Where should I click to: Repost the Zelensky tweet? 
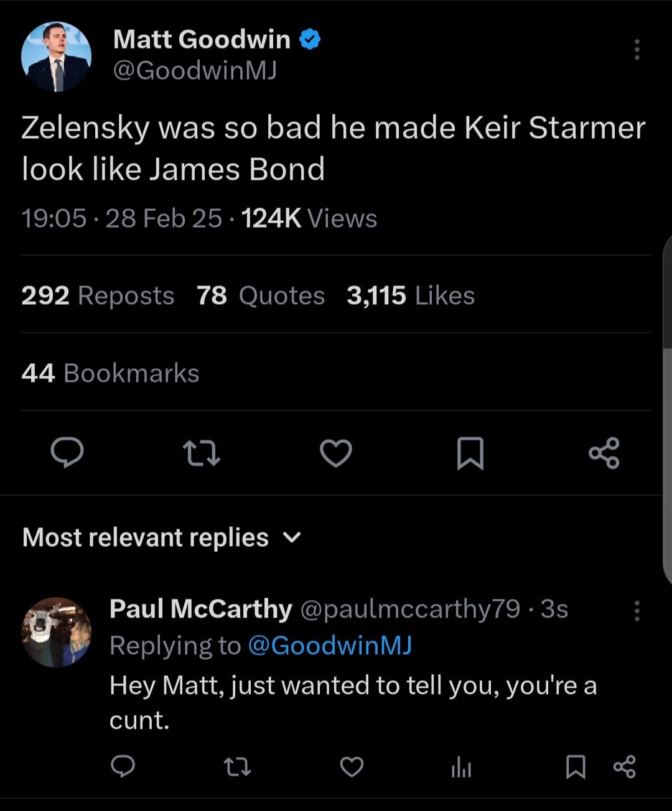tap(202, 453)
